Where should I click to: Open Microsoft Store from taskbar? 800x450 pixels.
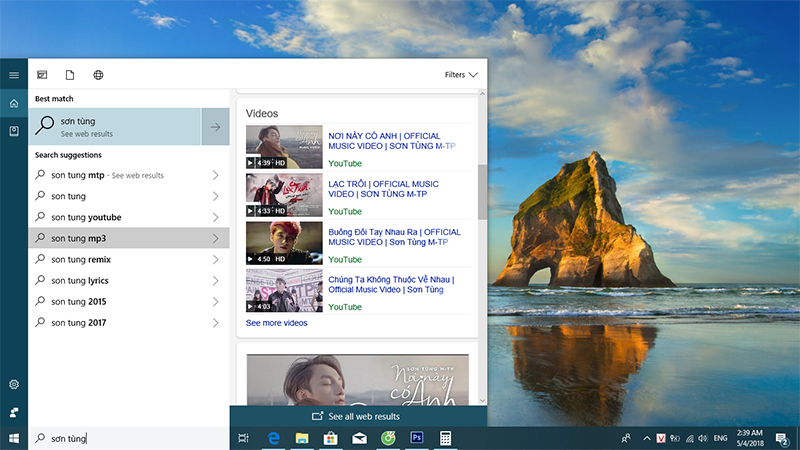[331, 438]
